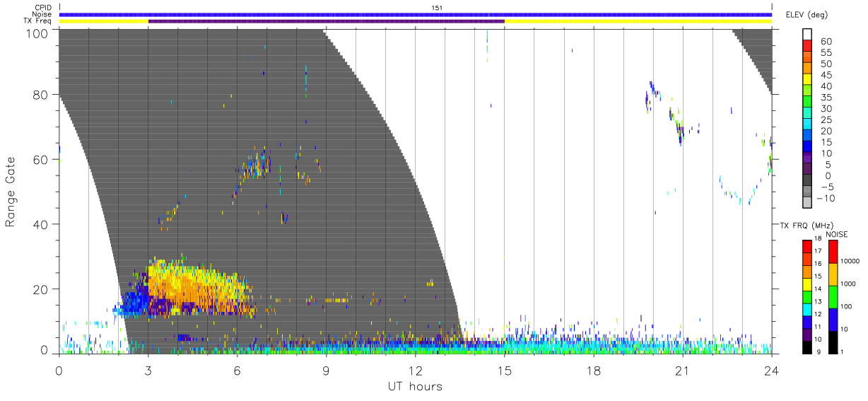
Task: Click the Noise row label
Action: (x=42, y=14)
